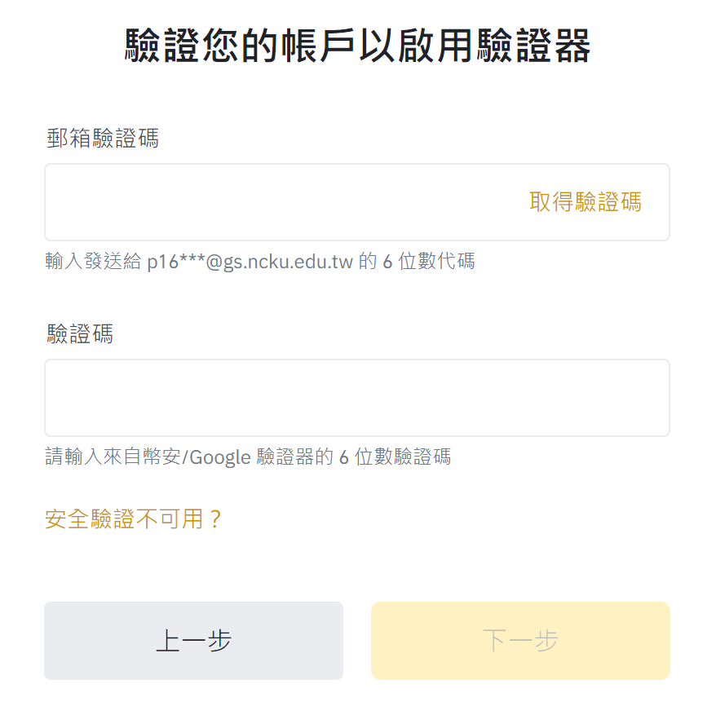Click the middle of the authenticator code box

click(x=356, y=398)
